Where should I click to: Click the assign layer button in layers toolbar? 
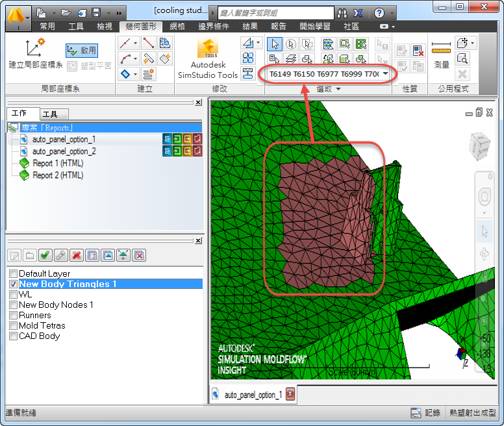tap(92, 255)
